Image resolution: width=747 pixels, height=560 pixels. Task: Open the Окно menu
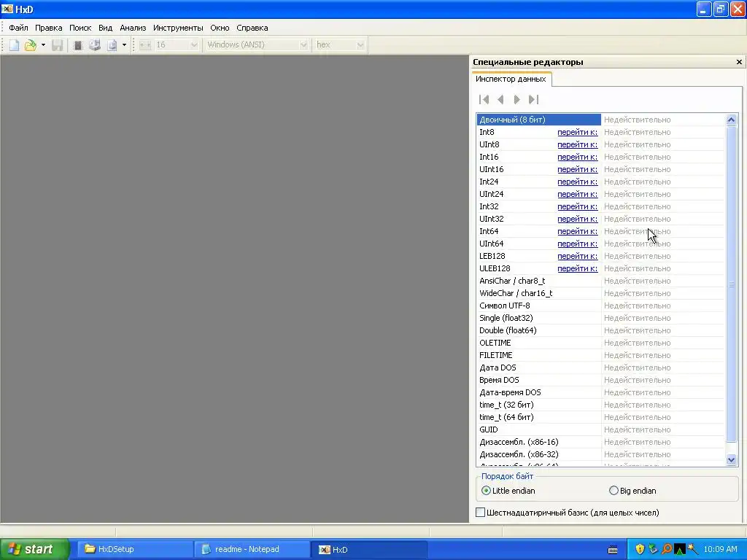coord(220,28)
